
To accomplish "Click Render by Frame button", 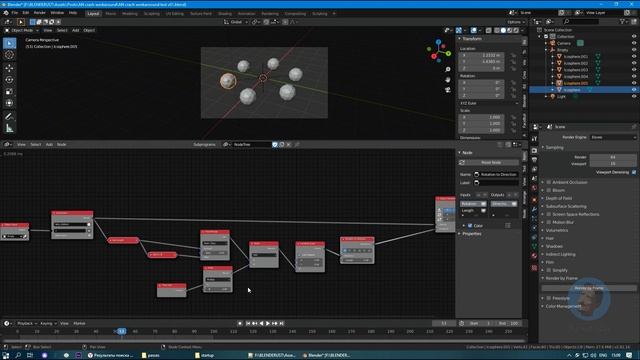I will (589, 288).
